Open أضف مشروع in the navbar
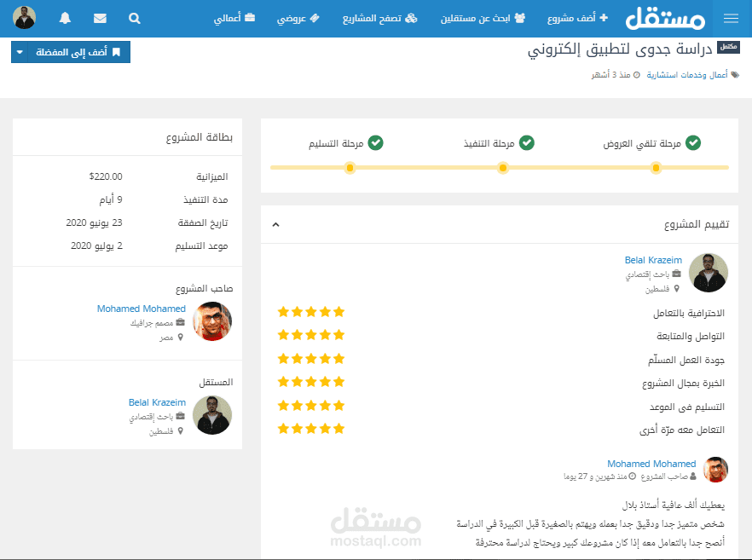This screenshot has height=560, width=752. (577, 18)
